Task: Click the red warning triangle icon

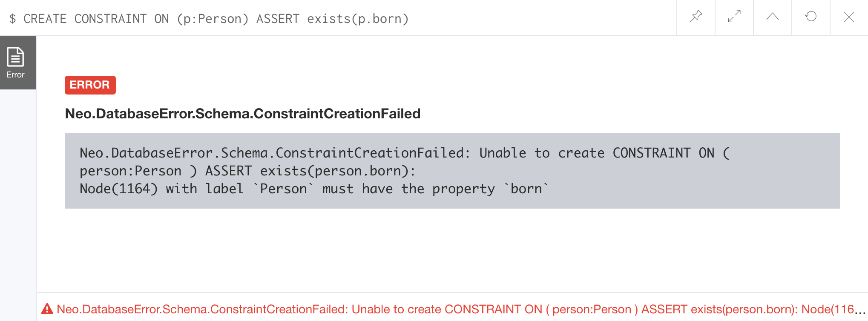Action: coord(47,309)
